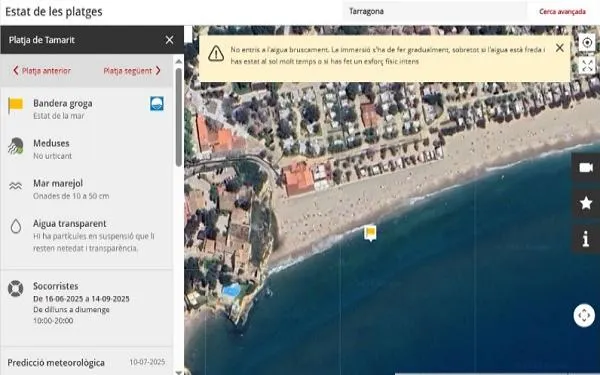Click the Socorristes heading

pos(55,286)
